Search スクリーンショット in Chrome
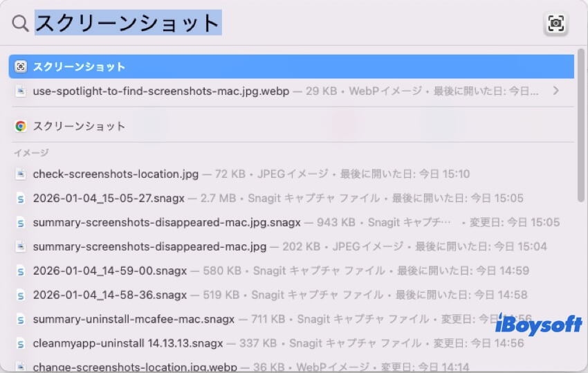The height and width of the screenshot is (373, 588). pyautogui.click(x=291, y=126)
